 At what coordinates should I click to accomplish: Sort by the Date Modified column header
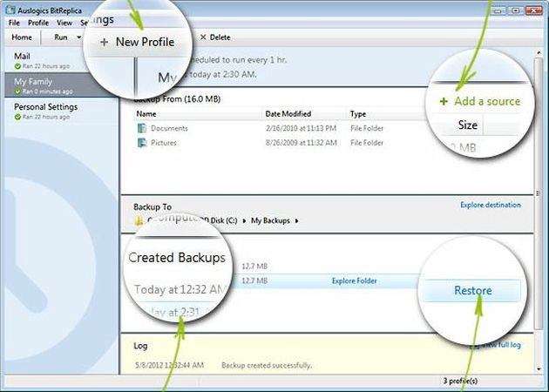coord(287,114)
